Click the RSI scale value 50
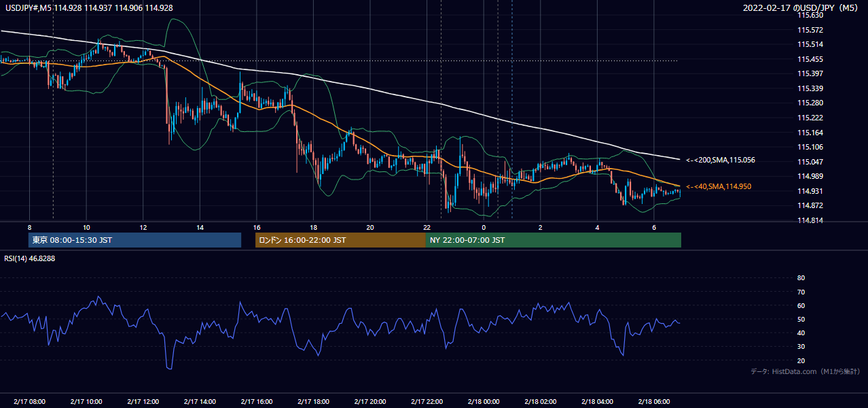This screenshot has width=868, height=408. pos(801,320)
